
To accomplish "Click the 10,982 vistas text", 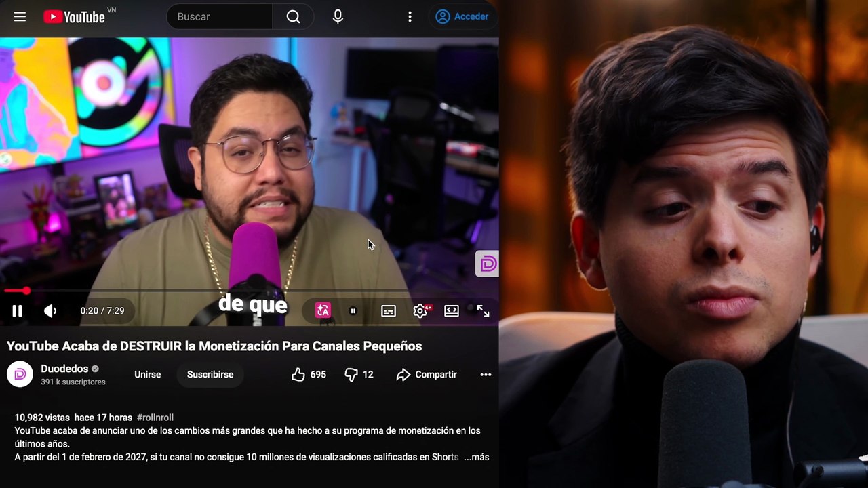I will pos(42,418).
